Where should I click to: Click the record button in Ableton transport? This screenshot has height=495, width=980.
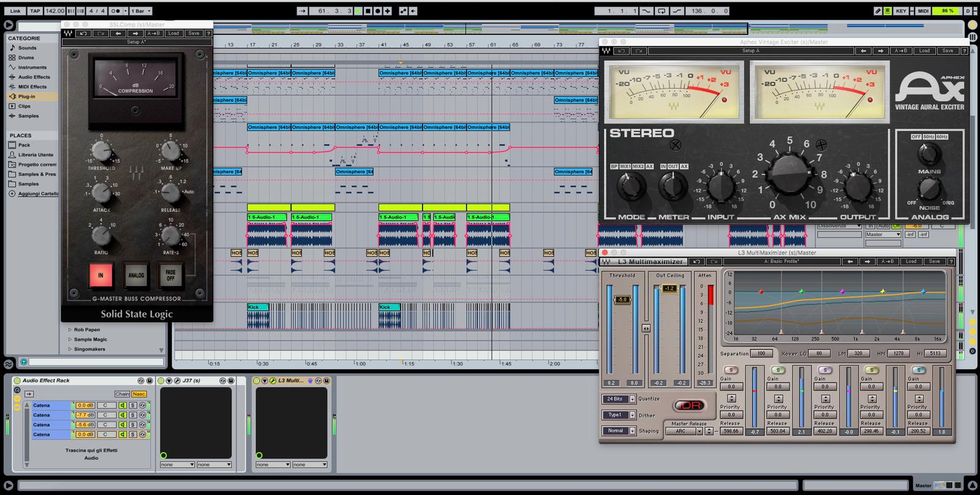(x=378, y=11)
